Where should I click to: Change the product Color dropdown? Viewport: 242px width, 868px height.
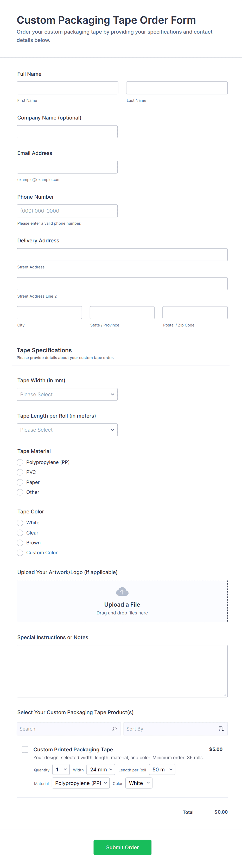139,783
